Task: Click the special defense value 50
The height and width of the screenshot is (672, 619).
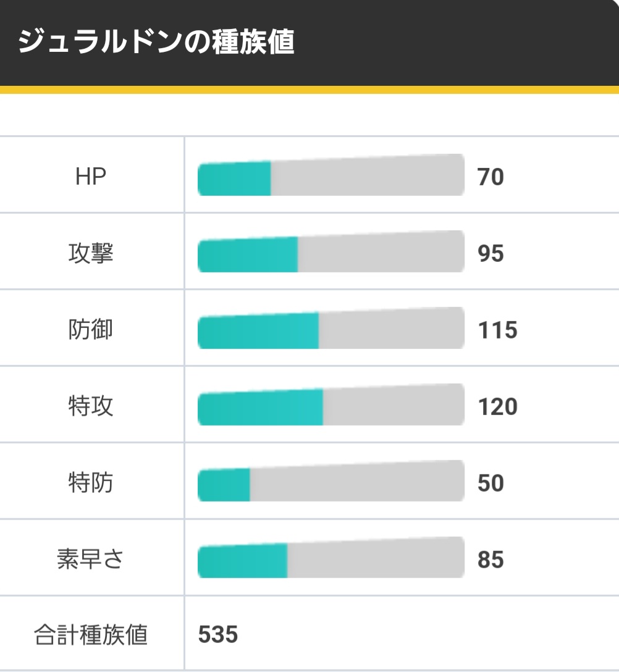Action: [491, 483]
